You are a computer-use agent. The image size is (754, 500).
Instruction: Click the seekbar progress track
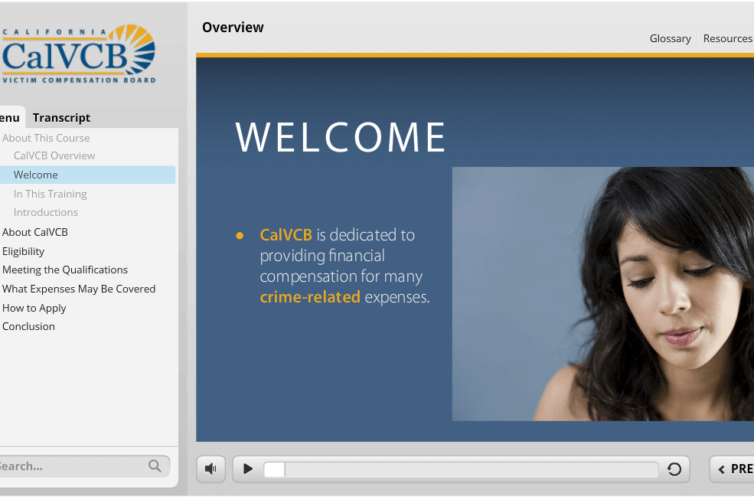point(461,469)
